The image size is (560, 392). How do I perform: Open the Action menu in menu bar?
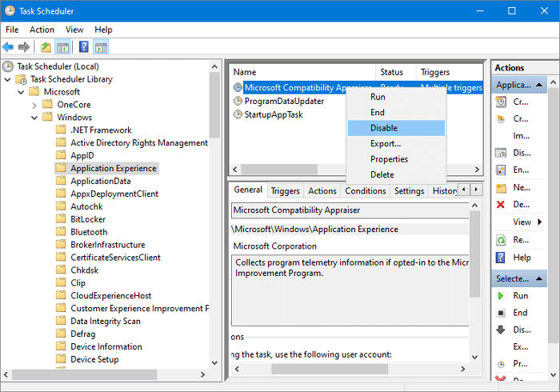(42, 30)
